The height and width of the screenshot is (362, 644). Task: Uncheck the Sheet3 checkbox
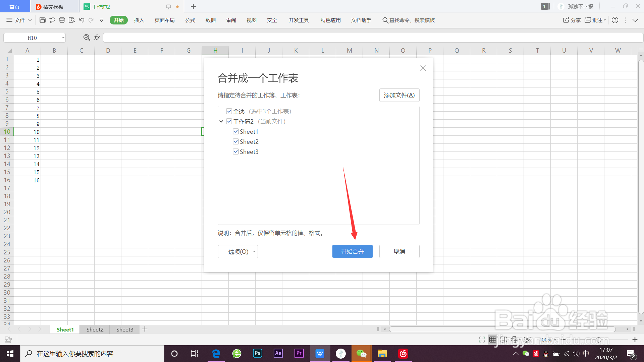click(236, 152)
